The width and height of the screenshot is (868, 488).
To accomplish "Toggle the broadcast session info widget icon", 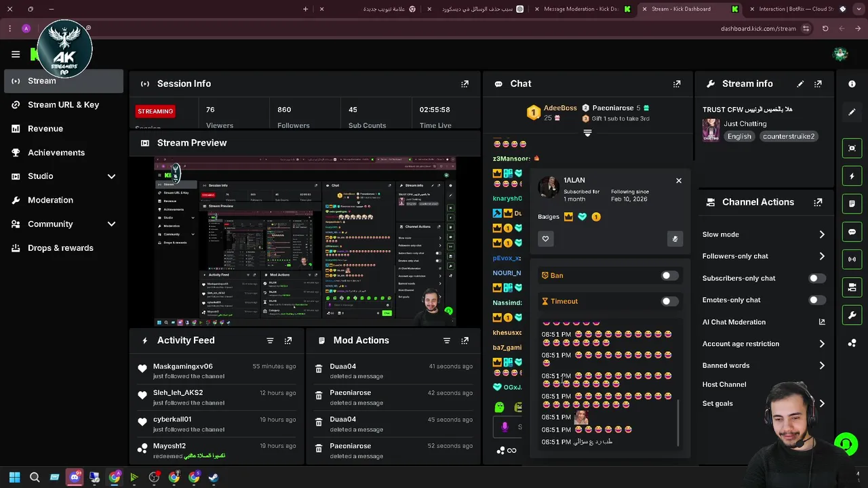I will (852, 260).
